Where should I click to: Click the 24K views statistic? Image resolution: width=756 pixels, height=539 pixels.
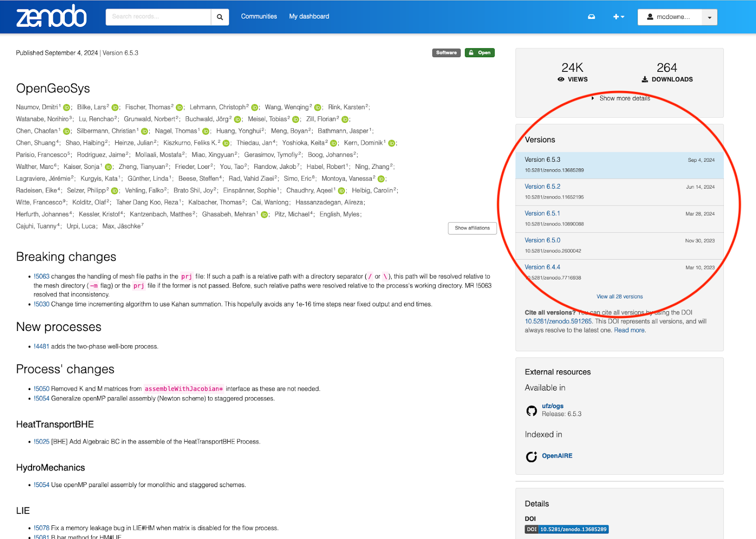(572, 72)
